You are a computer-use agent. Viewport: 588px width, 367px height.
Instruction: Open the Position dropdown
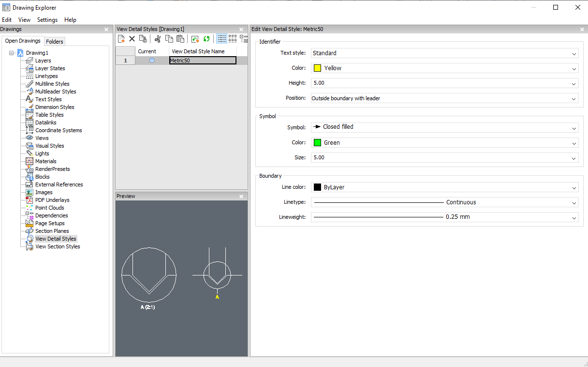point(574,98)
